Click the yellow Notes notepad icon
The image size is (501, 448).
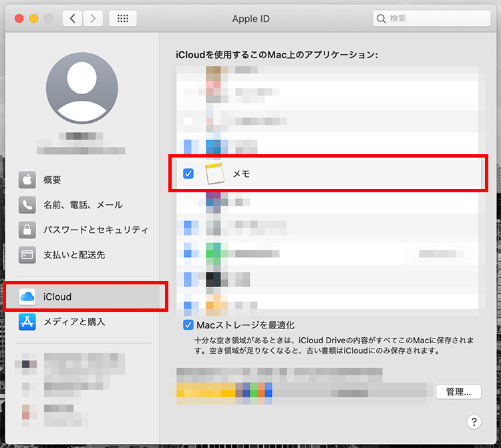coord(214,174)
